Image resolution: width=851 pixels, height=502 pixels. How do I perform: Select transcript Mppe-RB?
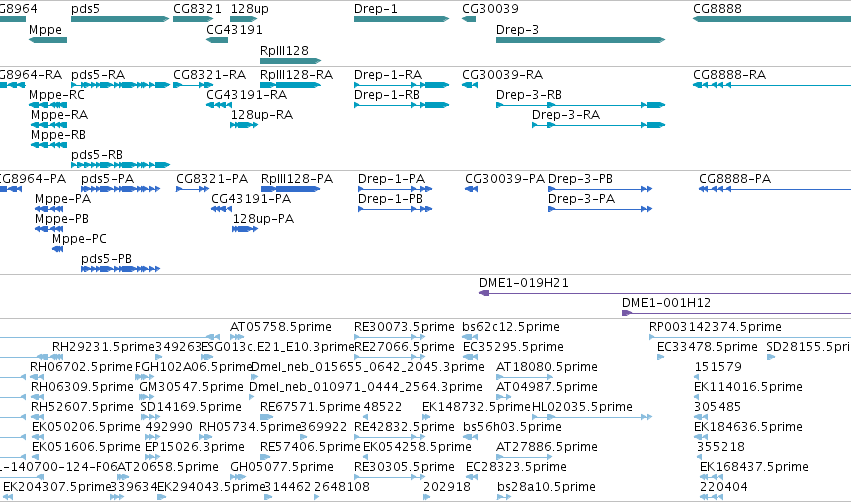[49, 145]
